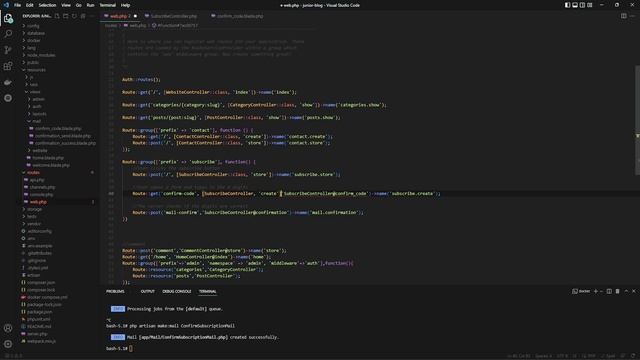The height and width of the screenshot is (360, 640).
Task: Open composer.json in the file tree
Action: click(x=41, y=282)
